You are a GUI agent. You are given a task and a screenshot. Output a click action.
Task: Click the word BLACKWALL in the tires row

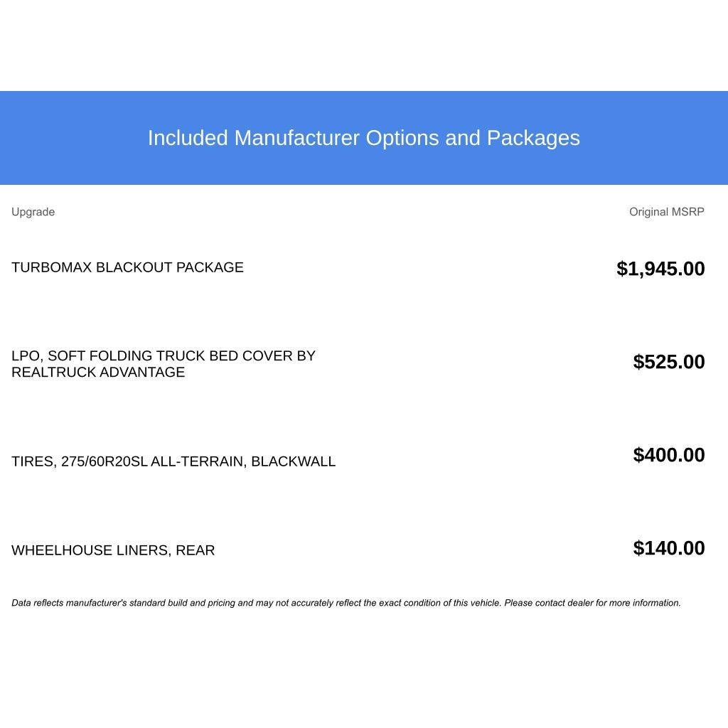click(x=294, y=461)
